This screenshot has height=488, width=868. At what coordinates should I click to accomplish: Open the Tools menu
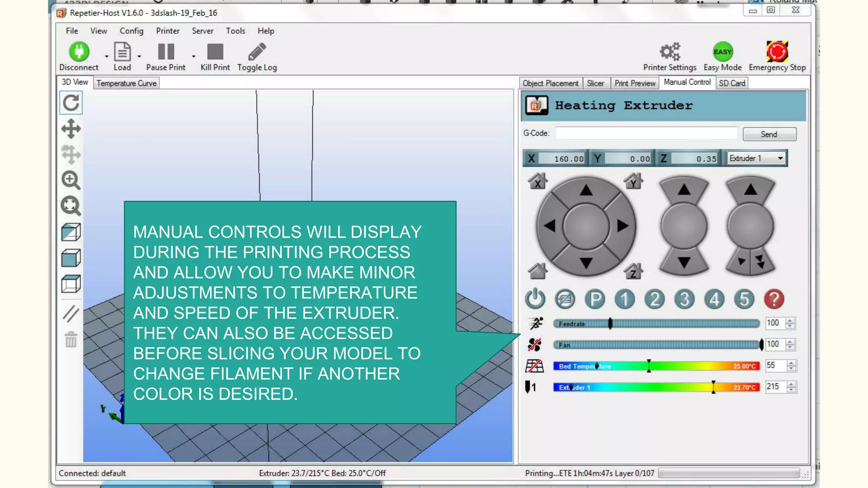point(235,31)
